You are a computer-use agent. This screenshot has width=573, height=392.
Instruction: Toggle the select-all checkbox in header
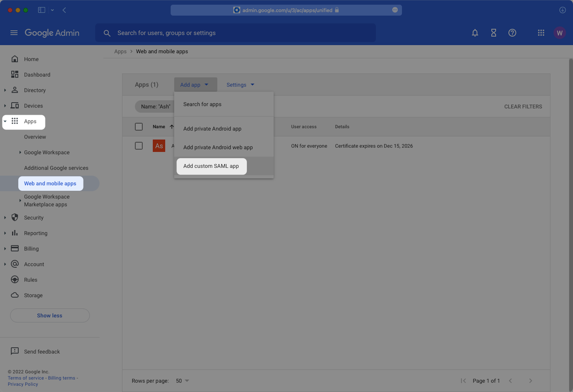point(139,127)
